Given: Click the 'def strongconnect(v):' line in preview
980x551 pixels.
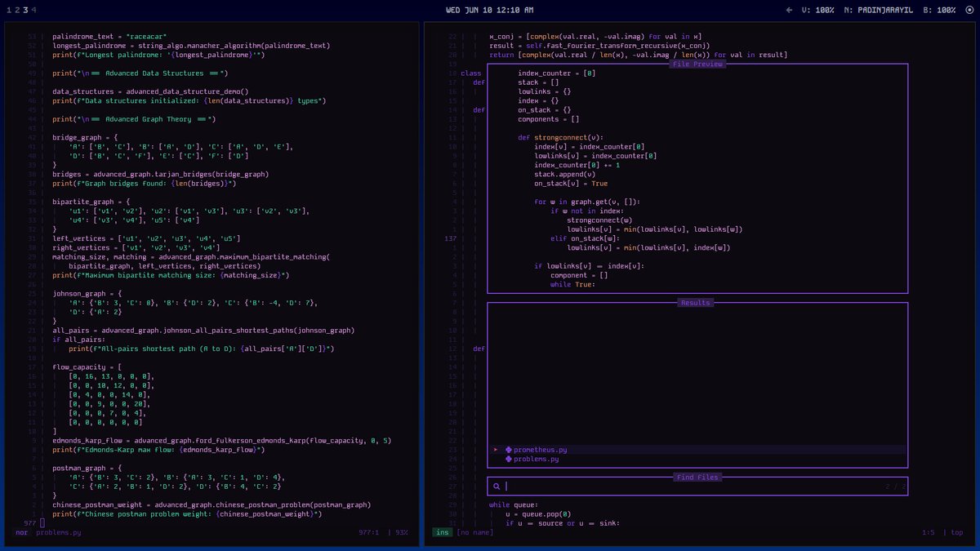Looking at the screenshot, I should (561, 137).
